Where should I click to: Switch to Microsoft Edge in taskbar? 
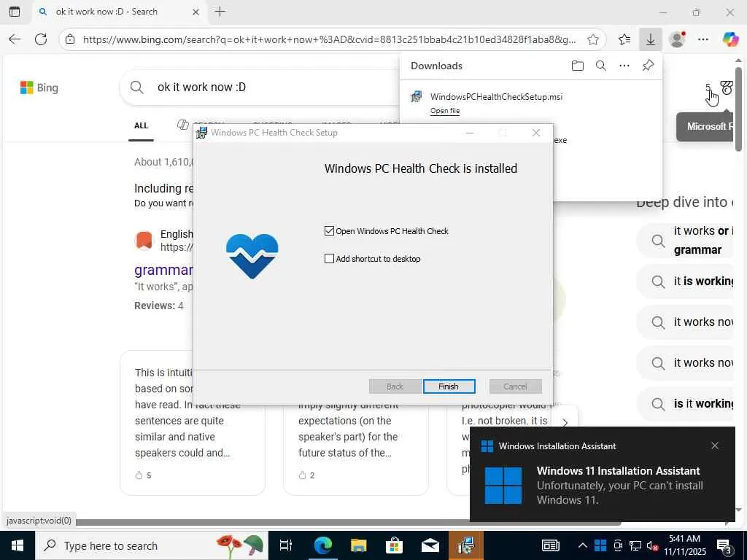tap(322, 545)
